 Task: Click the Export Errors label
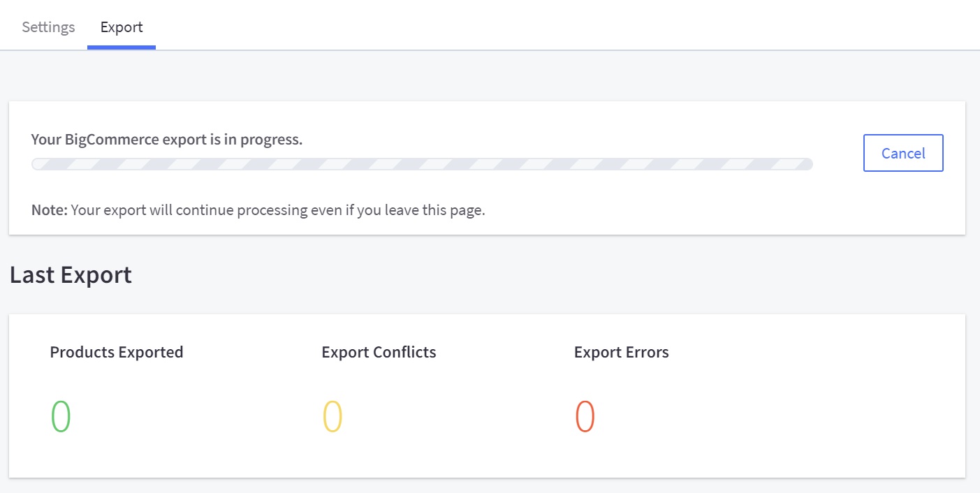pos(621,352)
